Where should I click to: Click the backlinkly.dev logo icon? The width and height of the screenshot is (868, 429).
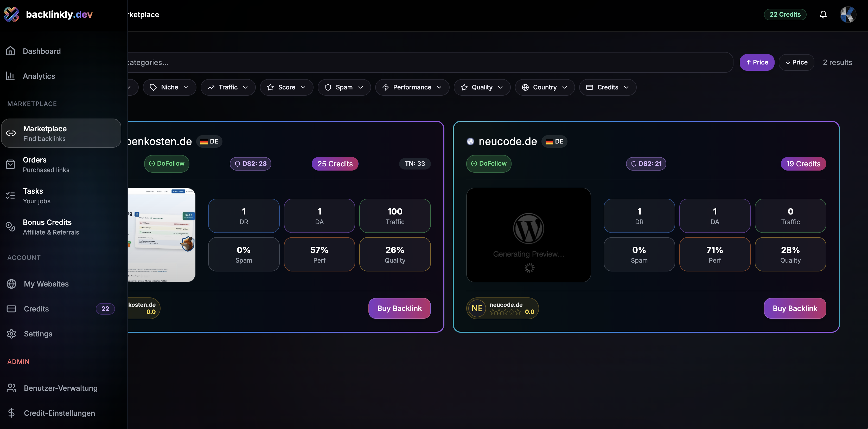pyautogui.click(x=11, y=15)
